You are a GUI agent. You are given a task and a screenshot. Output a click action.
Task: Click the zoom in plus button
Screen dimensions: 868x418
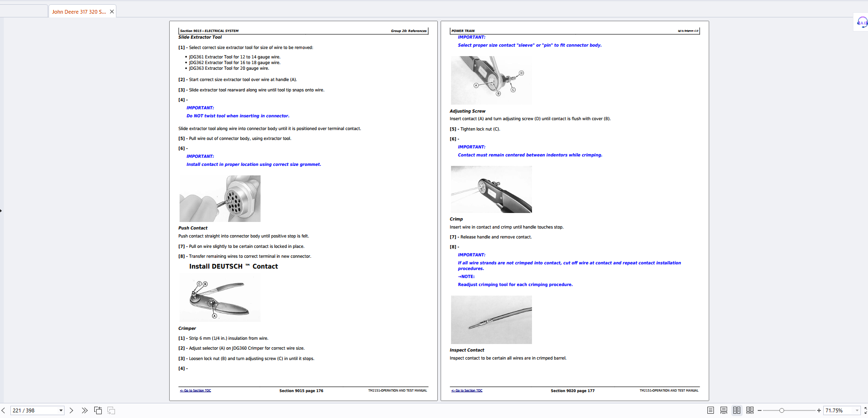[x=819, y=410]
